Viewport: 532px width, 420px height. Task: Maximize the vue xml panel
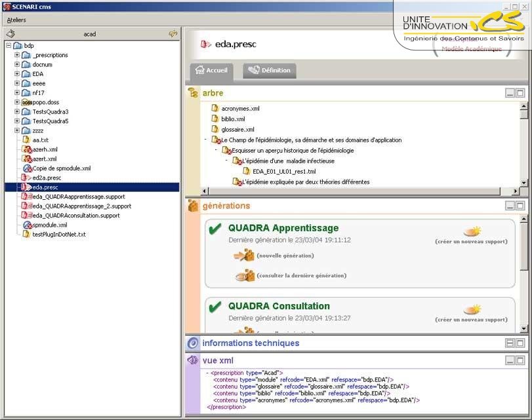pyautogui.click(x=520, y=360)
